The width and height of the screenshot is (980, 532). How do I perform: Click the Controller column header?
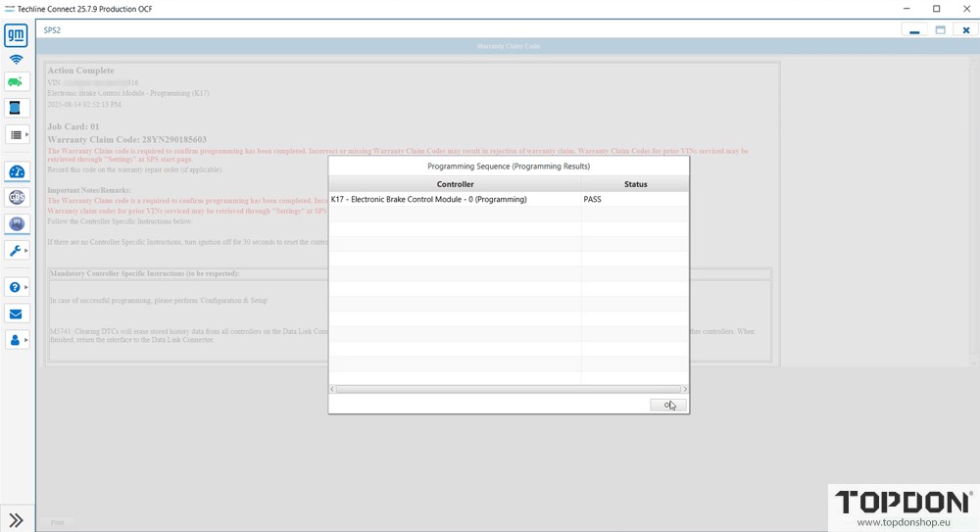(455, 184)
